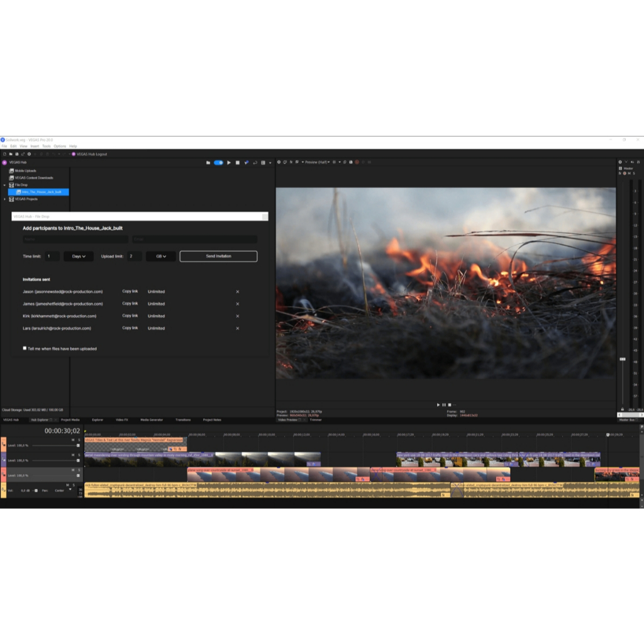644x644 pixels.
Task: Click the Open project folder icon in main toolbar
Action: tap(11, 154)
